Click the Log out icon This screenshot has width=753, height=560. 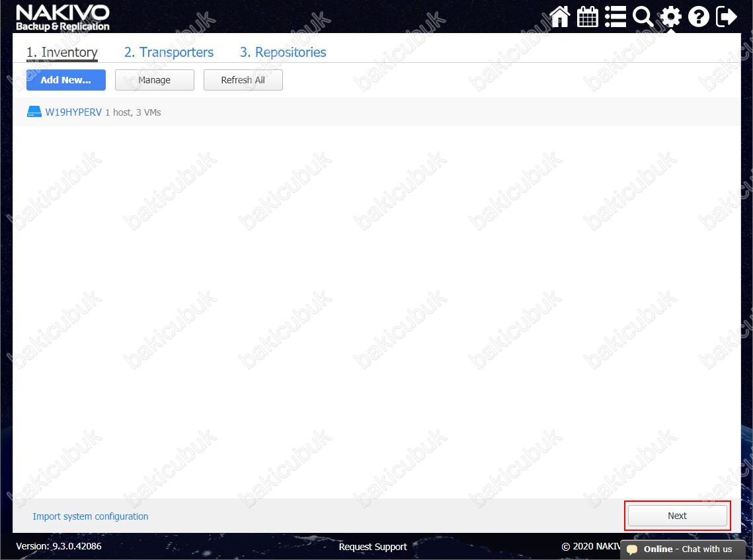726,17
